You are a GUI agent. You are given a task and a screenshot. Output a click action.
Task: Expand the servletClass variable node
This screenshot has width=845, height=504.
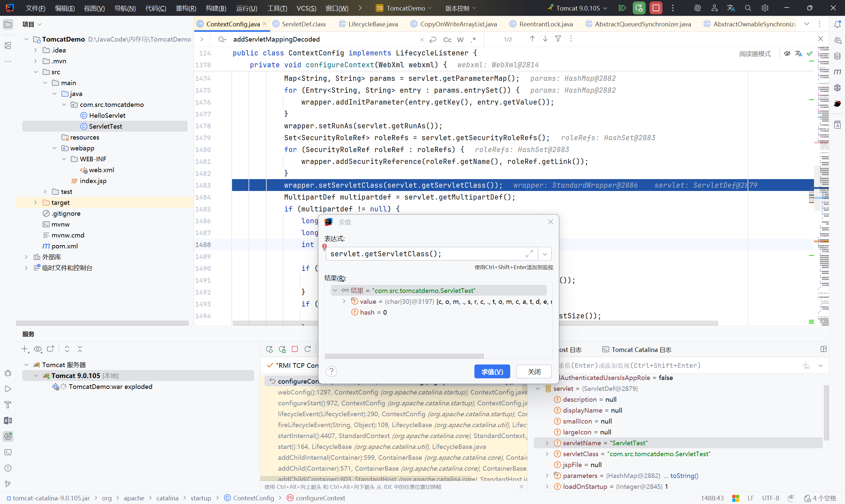(x=547, y=454)
